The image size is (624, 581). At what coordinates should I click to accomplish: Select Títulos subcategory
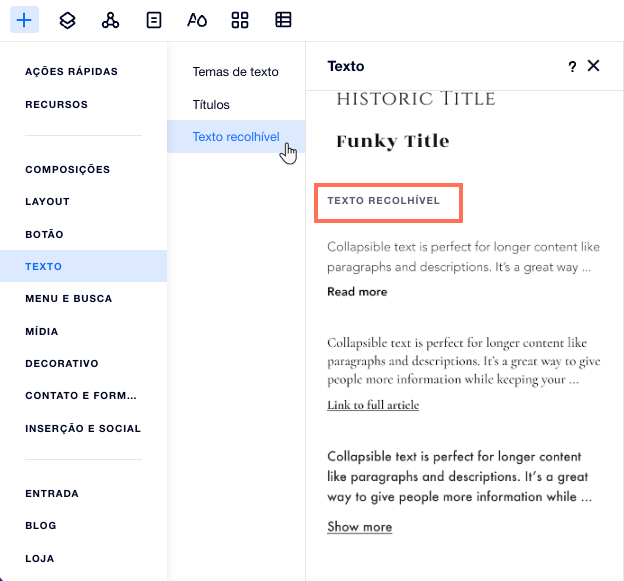pyautogui.click(x=211, y=105)
